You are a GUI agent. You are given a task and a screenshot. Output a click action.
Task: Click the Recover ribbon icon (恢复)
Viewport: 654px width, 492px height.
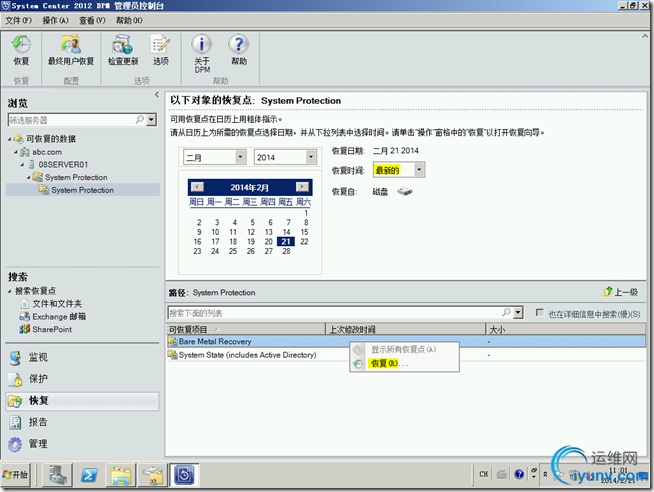[21, 50]
